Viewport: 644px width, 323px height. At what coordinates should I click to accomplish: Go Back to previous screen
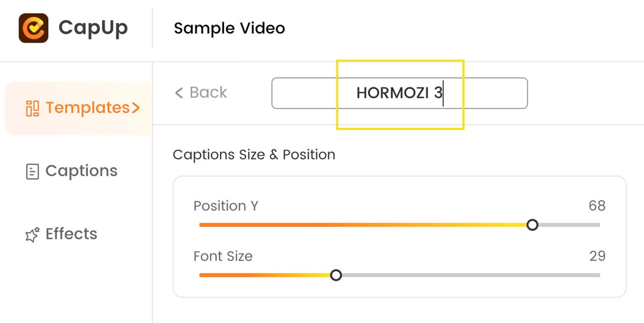(x=201, y=93)
